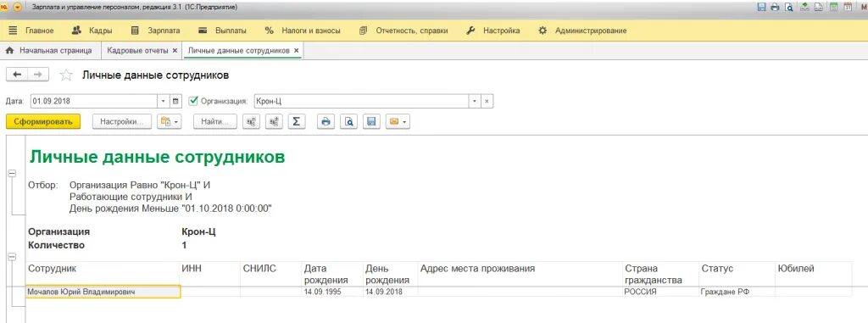Open the Администрирование section
Viewport: 868px width, 323px height.
click(582, 31)
